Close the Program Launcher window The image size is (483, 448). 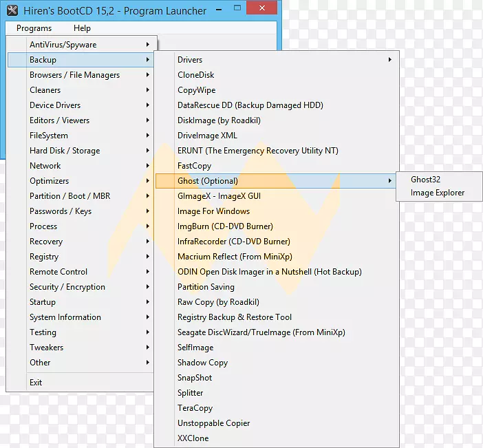pos(261,8)
